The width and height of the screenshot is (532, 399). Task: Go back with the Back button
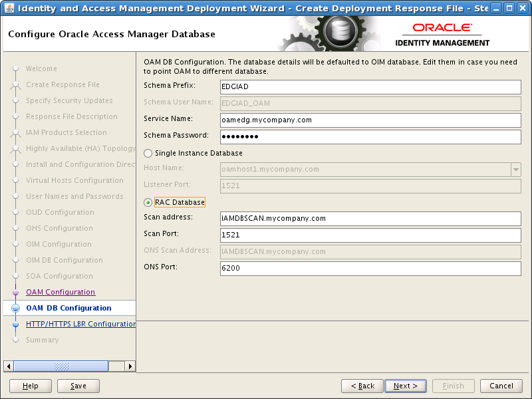point(362,386)
